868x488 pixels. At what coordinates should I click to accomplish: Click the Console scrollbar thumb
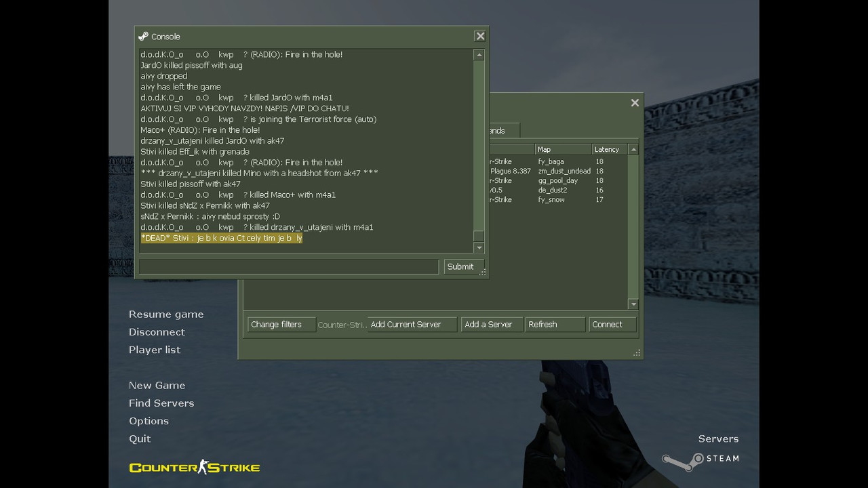479,236
